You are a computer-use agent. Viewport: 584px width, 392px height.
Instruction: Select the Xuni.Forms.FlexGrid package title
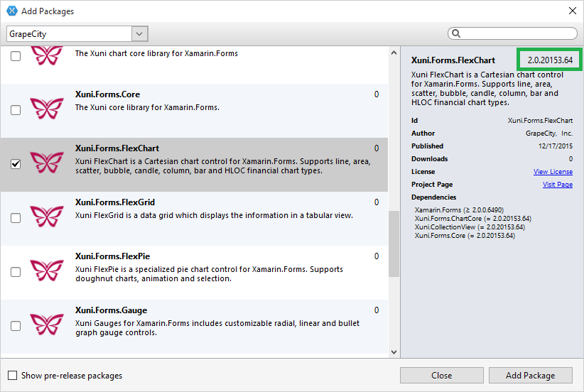[114, 202]
